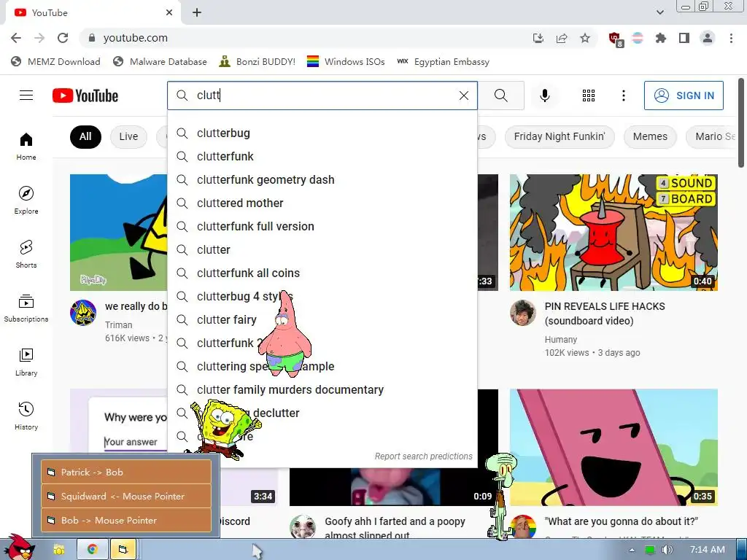
Task: Open the YouTube hamburger guide menu
Action: [26, 96]
